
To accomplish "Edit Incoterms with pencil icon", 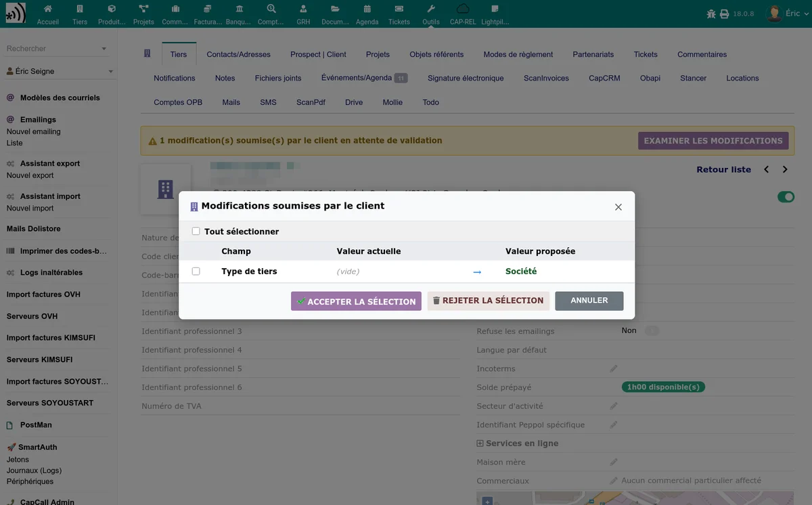I will click(x=614, y=368).
